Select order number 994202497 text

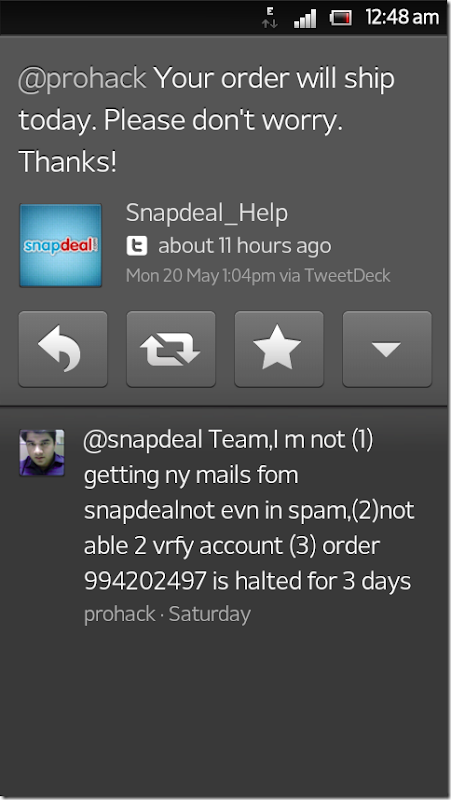[145, 581]
